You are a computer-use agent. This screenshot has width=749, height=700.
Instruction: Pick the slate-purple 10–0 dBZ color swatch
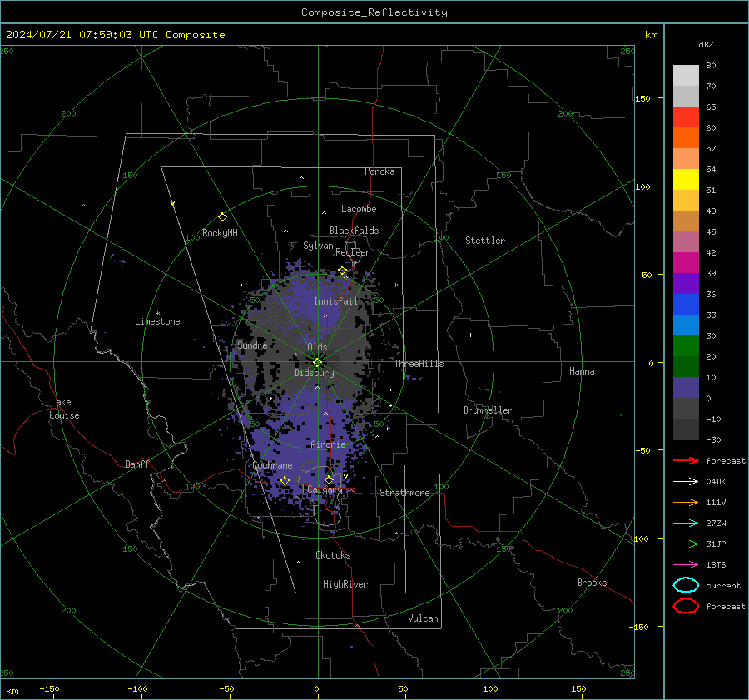pyautogui.click(x=686, y=388)
